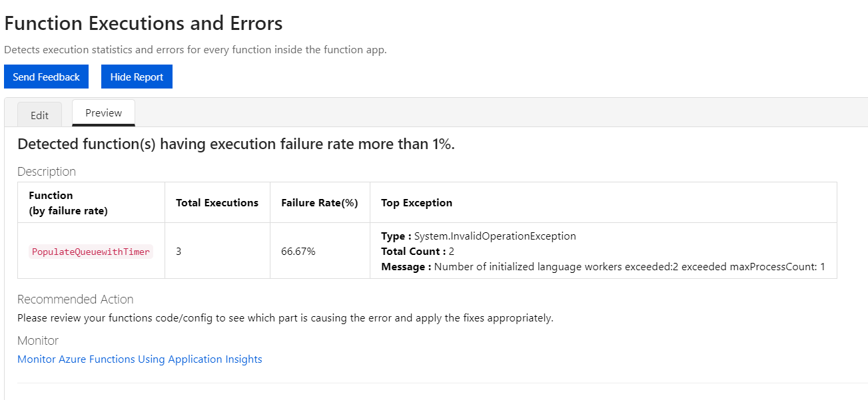Click the Failure Rate(%) column header
The width and height of the screenshot is (868, 400).
[x=320, y=202]
